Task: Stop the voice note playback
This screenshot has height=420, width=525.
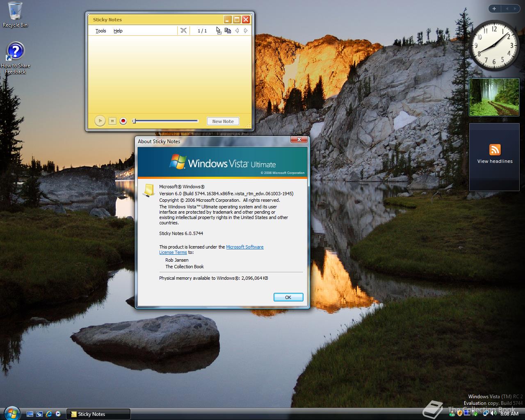Action: pyautogui.click(x=112, y=121)
